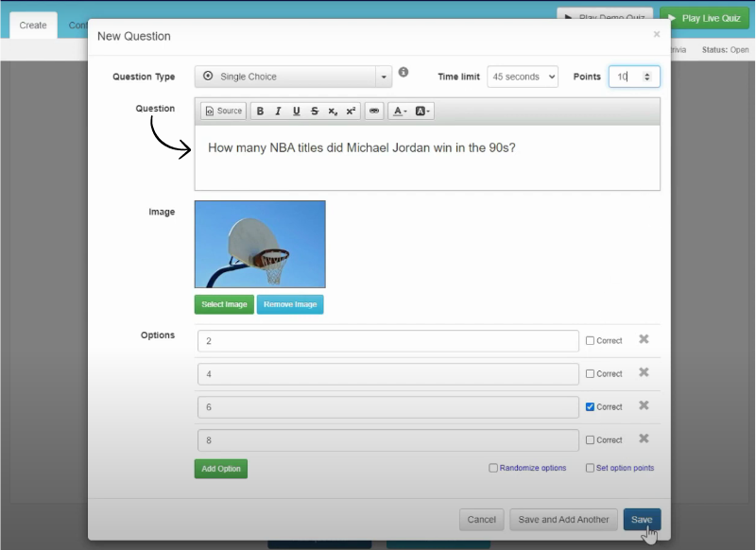Click the Points stepper arrows

tap(647, 77)
